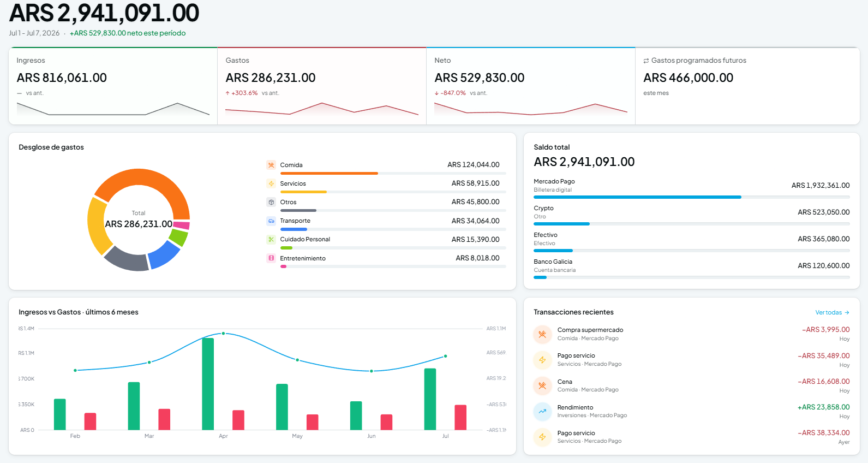Open the Gastos summary card
This screenshot has height=463, width=868.
(x=322, y=86)
